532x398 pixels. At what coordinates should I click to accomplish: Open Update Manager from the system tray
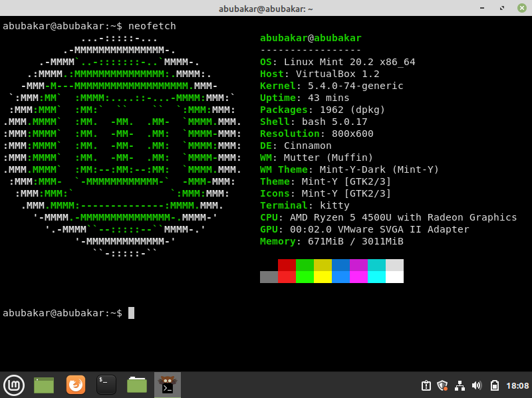tap(426, 385)
